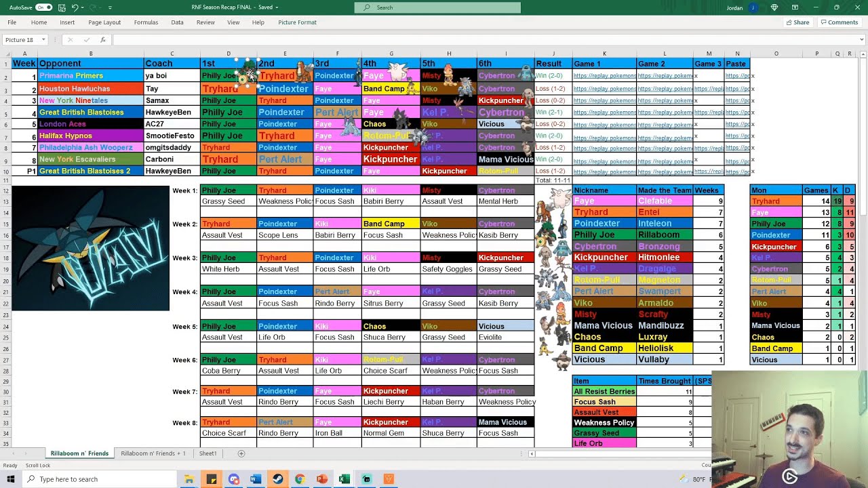Click the Windows taskbar search box
This screenshot has height=488, width=868.
click(98, 479)
